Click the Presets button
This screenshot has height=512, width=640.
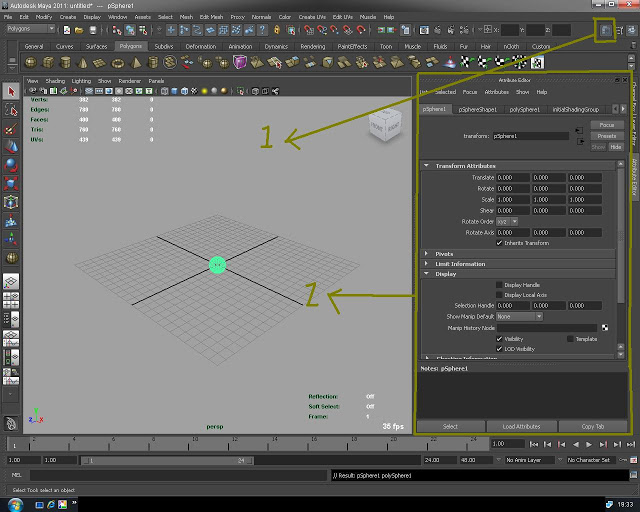pyautogui.click(x=607, y=136)
